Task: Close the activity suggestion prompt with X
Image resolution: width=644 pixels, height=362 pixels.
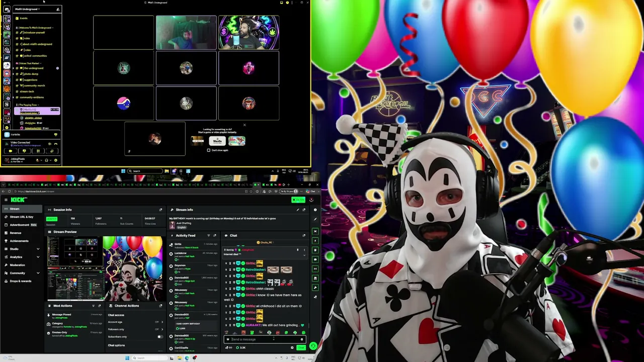Action: click(245, 125)
